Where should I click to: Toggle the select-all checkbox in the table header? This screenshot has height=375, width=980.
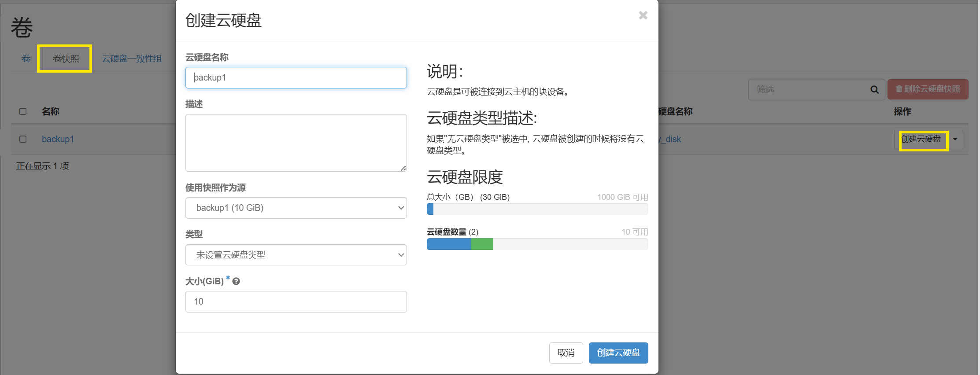[23, 111]
